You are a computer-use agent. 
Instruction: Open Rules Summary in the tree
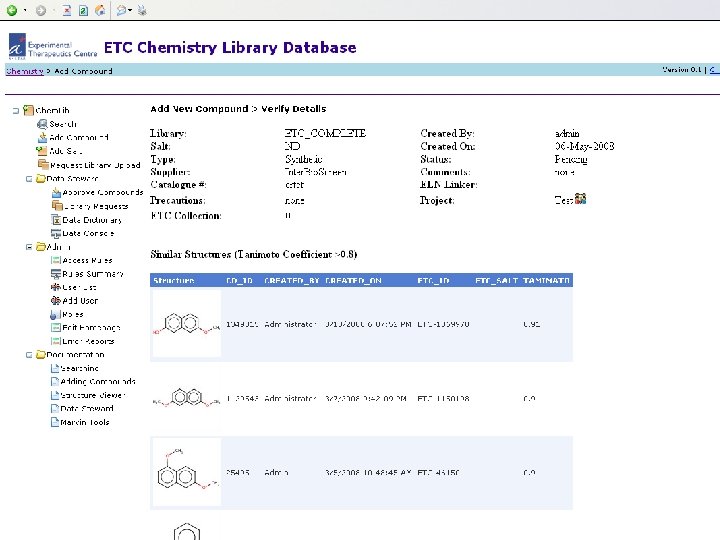tap(93, 274)
